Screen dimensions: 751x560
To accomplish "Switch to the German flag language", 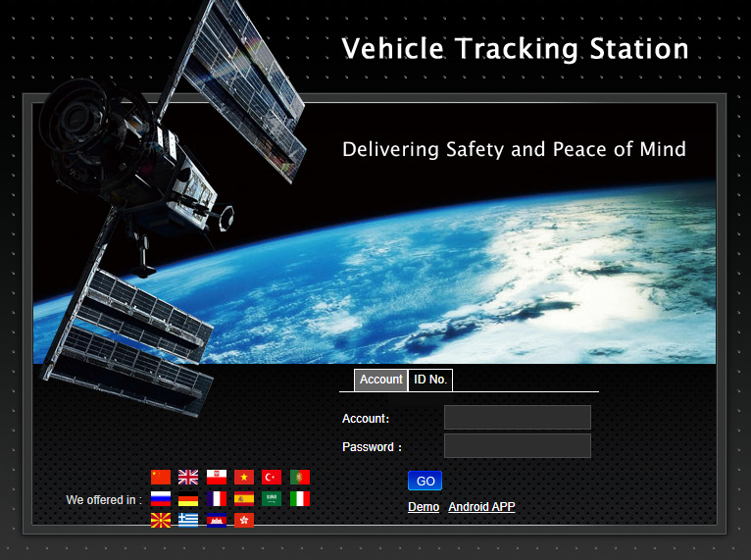I will [188, 498].
